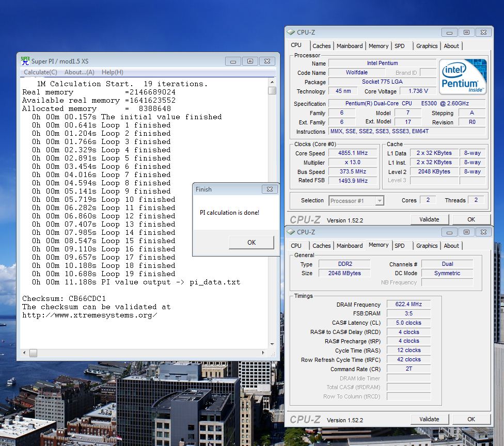
Task: Switch to Memory tab in upper CPU-Z window
Action: 379,46
